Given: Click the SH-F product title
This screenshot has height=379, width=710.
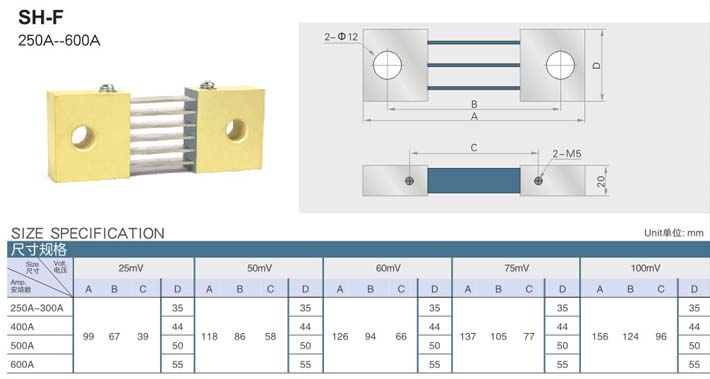Looking at the screenshot, I should 40,18.
